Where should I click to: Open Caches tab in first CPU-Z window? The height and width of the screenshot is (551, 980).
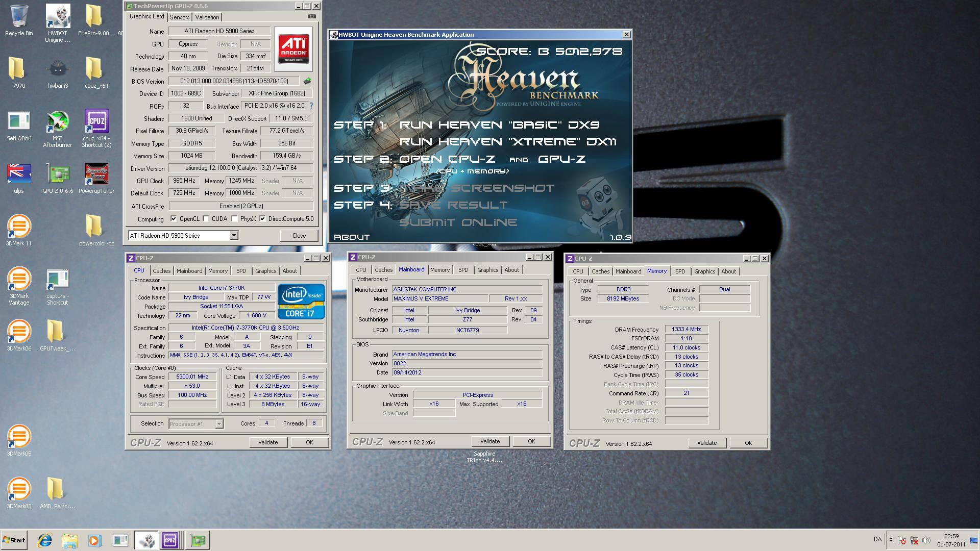coord(162,271)
